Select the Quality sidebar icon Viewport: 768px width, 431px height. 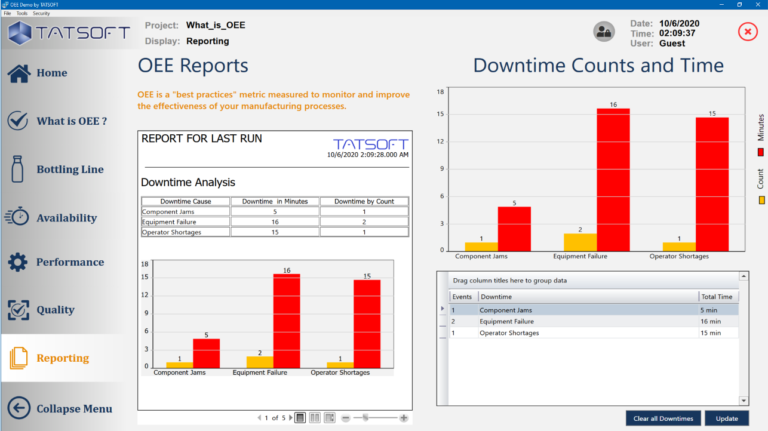(17, 310)
